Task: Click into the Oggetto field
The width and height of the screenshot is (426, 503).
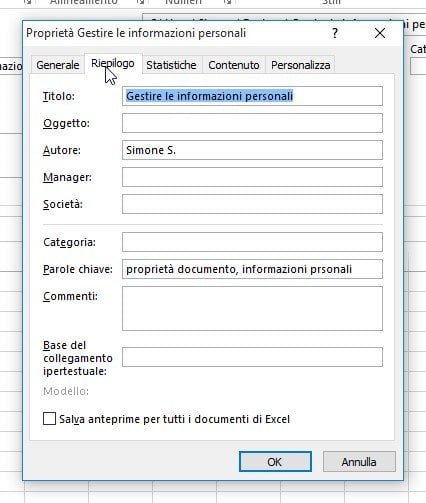Action: coord(252,123)
